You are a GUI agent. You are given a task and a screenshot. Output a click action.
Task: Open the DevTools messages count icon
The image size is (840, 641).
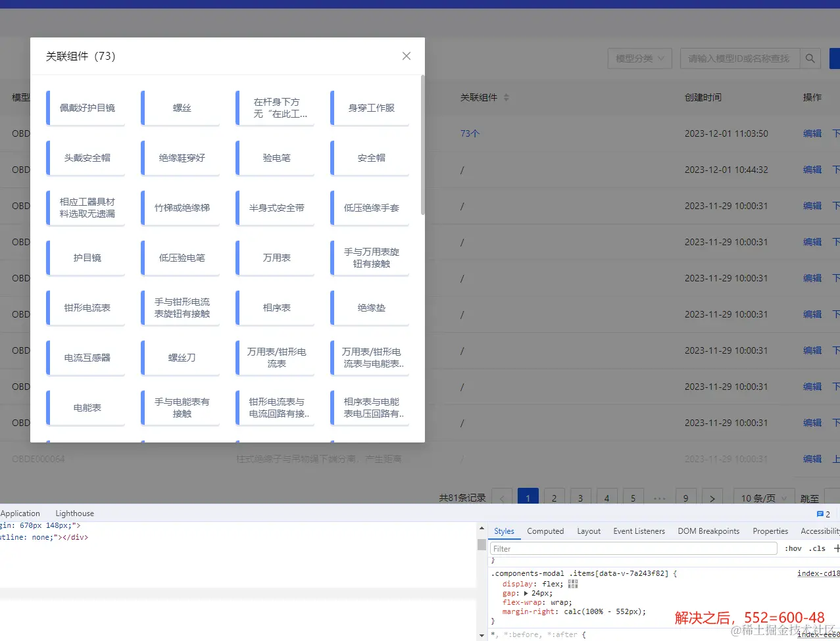click(823, 514)
